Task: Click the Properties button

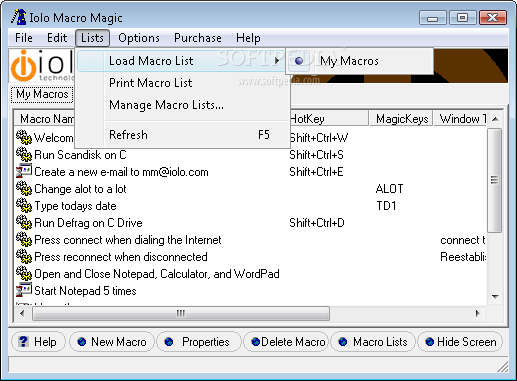Action: point(199,342)
